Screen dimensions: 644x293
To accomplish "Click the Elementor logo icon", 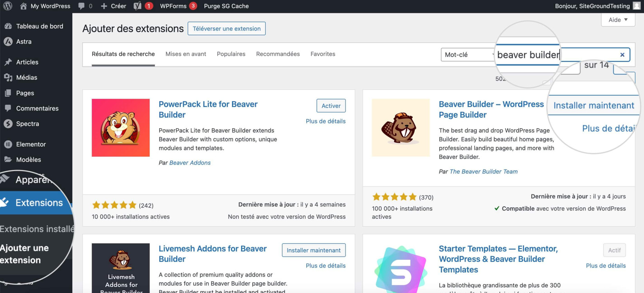I will tap(8, 144).
